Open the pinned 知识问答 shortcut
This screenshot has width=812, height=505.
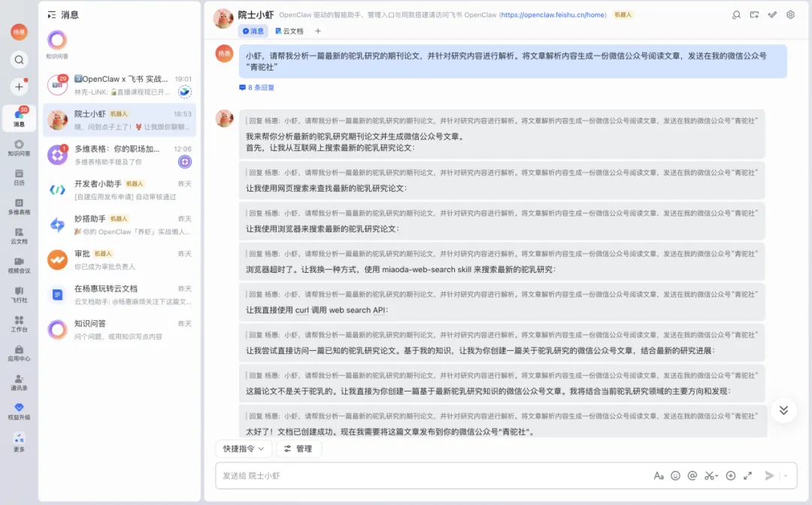tap(57, 44)
